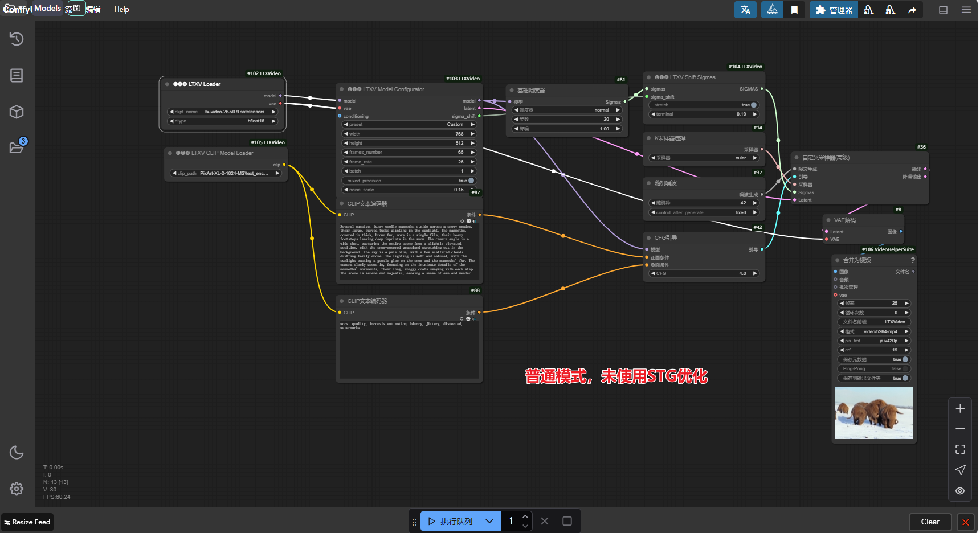
Task: Click the save disk icon in top bar
Action: click(x=77, y=9)
